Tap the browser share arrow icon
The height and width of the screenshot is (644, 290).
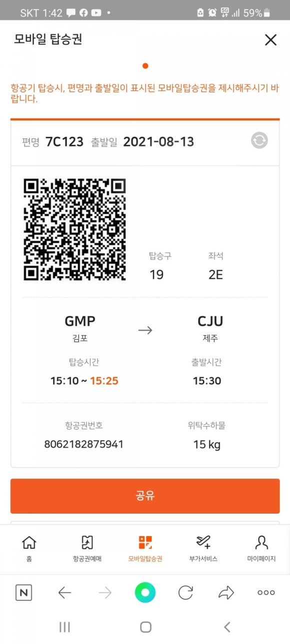pyautogui.click(x=226, y=593)
